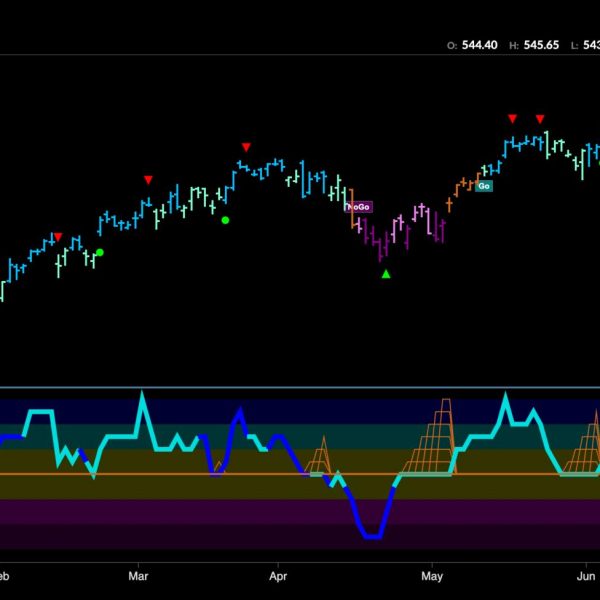This screenshot has width=600, height=600.
Task: Click the open price value 544.40
Action: point(479,45)
